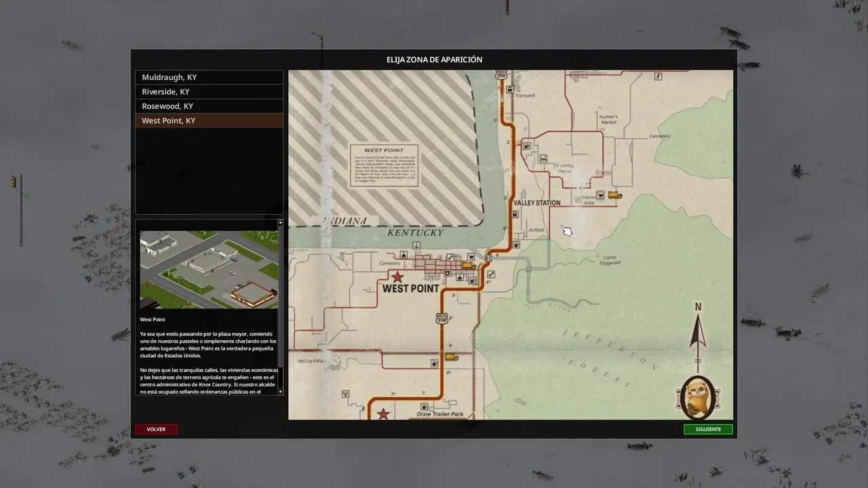Click the description scrollbar down arrow

pos(280,392)
